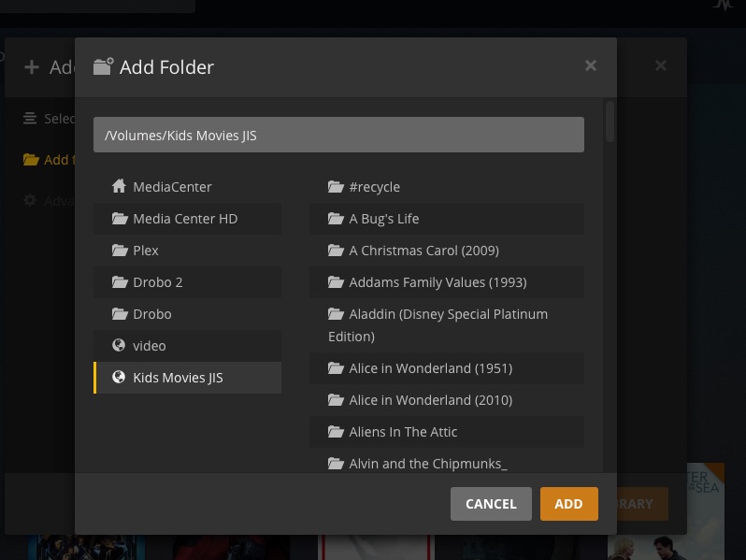Image resolution: width=746 pixels, height=560 pixels.
Task: Click the globe icon beside video
Action: click(x=119, y=345)
